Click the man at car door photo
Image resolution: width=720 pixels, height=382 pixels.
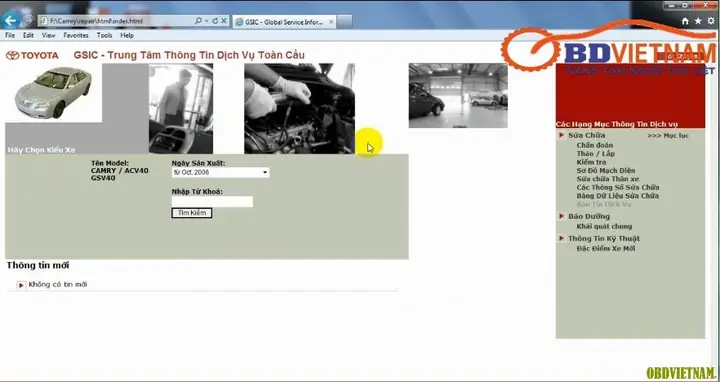click(x=181, y=109)
